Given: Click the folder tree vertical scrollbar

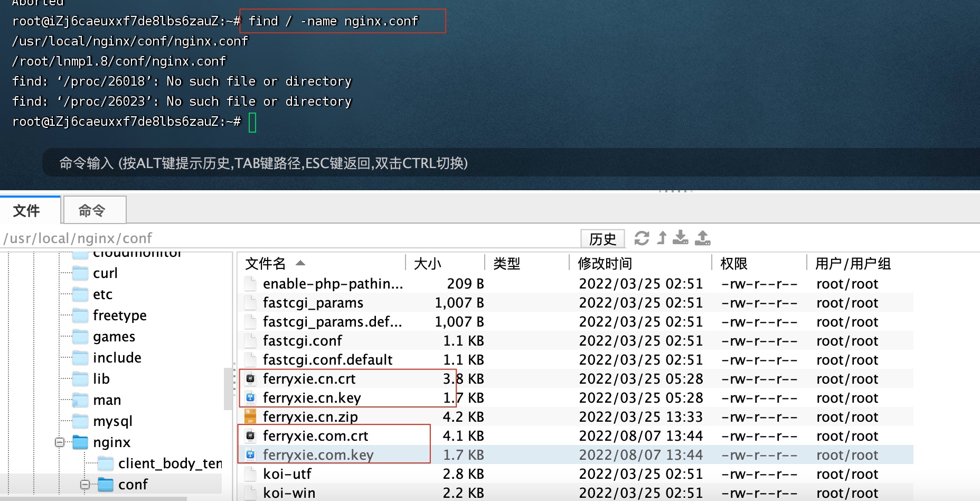Looking at the screenshot, I should pyautogui.click(x=228, y=388).
